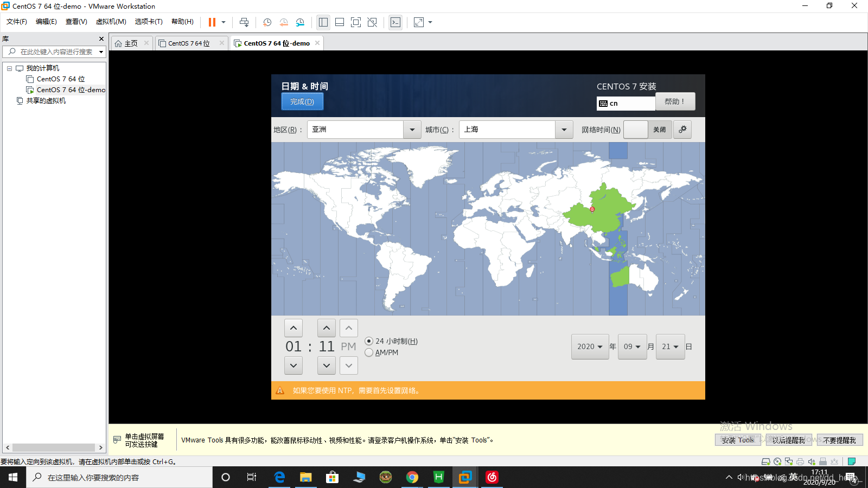Image resolution: width=868 pixels, height=488 pixels.
Task: Close the CentOS 7 64 位-demo tab
Action: pyautogui.click(x=317, y=43)
